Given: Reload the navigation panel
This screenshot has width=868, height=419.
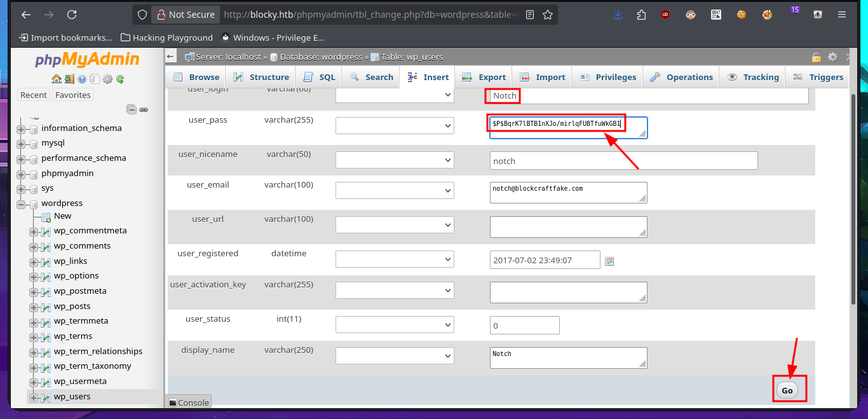Looking at the screenshot, I should [120, 79].
